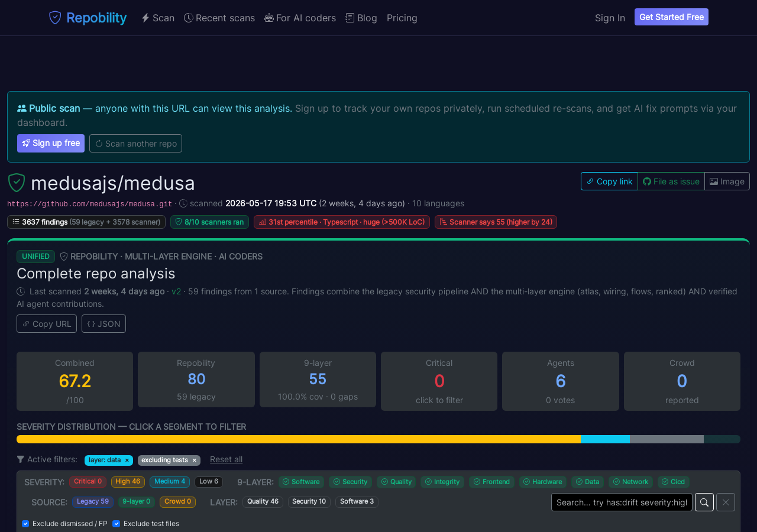757x532 pixels.
Task: Click the UNIFIED badge
Action: (x=35, y=257)
